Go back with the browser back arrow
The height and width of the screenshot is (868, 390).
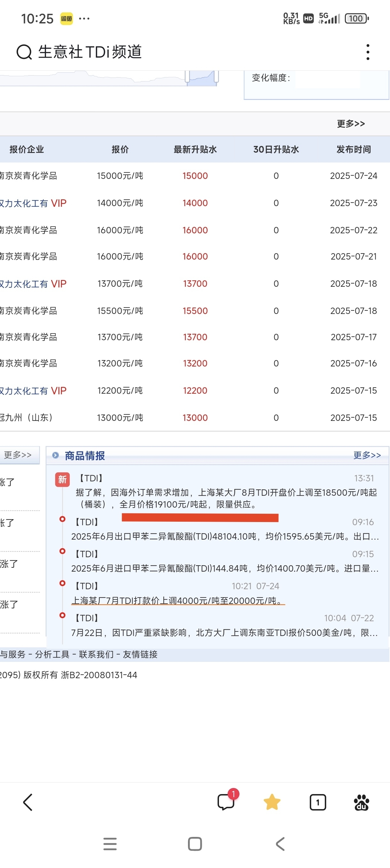click(27, 802)
